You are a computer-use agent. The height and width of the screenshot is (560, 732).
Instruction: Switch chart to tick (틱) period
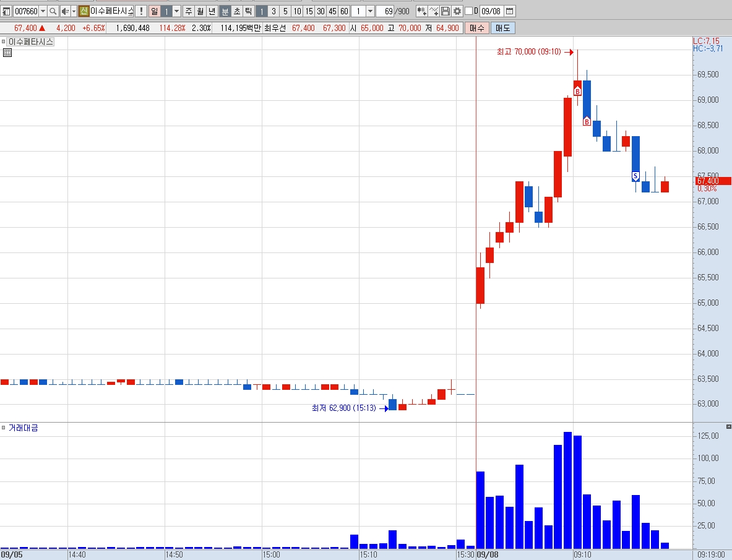(248, 11)
